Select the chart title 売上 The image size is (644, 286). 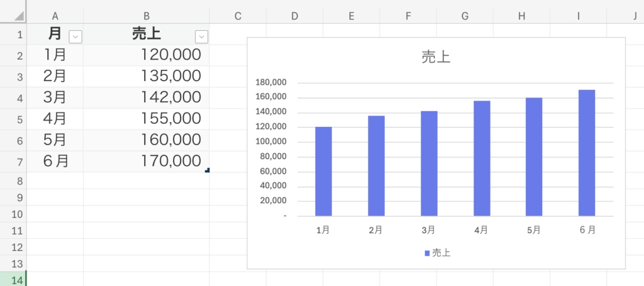pyautogui.click(x=435, y=58)
